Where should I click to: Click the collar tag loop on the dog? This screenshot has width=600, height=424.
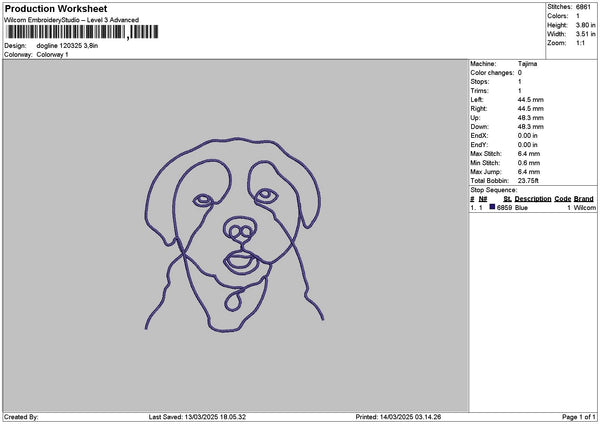[233, 300]
